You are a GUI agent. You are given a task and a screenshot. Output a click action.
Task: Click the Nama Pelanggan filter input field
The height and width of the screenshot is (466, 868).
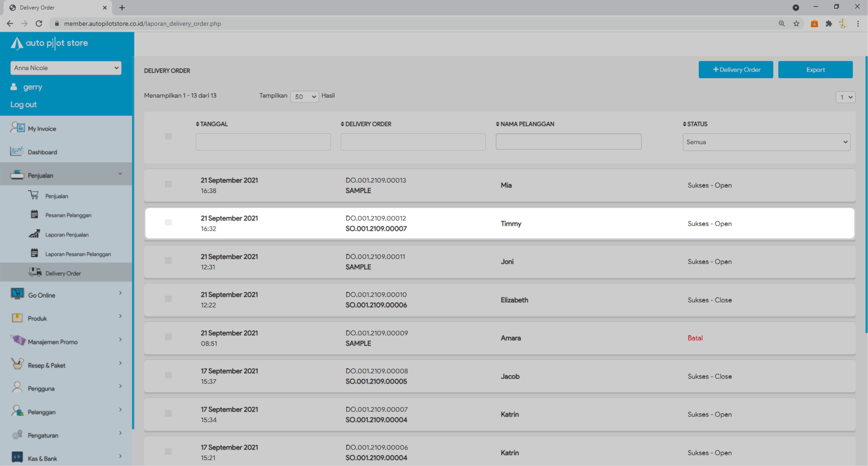coord(568,141)
